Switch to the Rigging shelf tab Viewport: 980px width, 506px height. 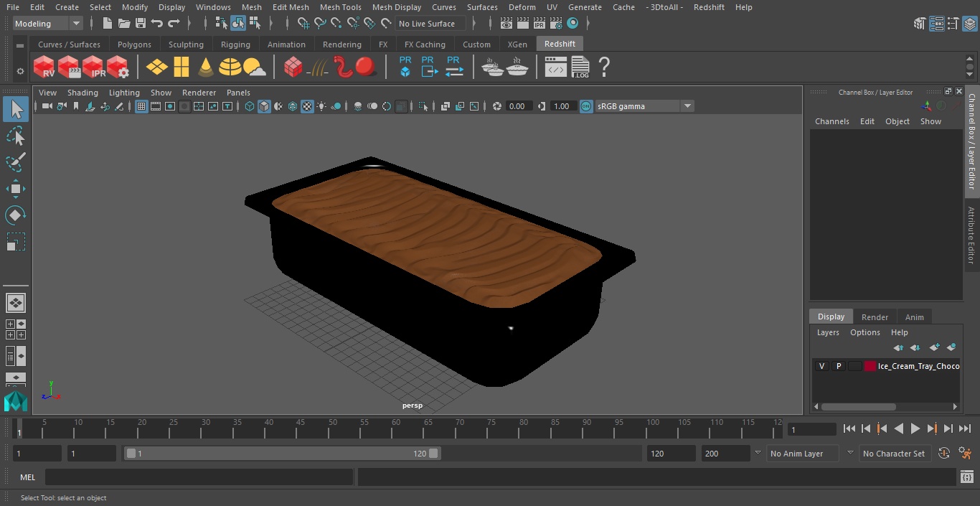coord(235,44)
